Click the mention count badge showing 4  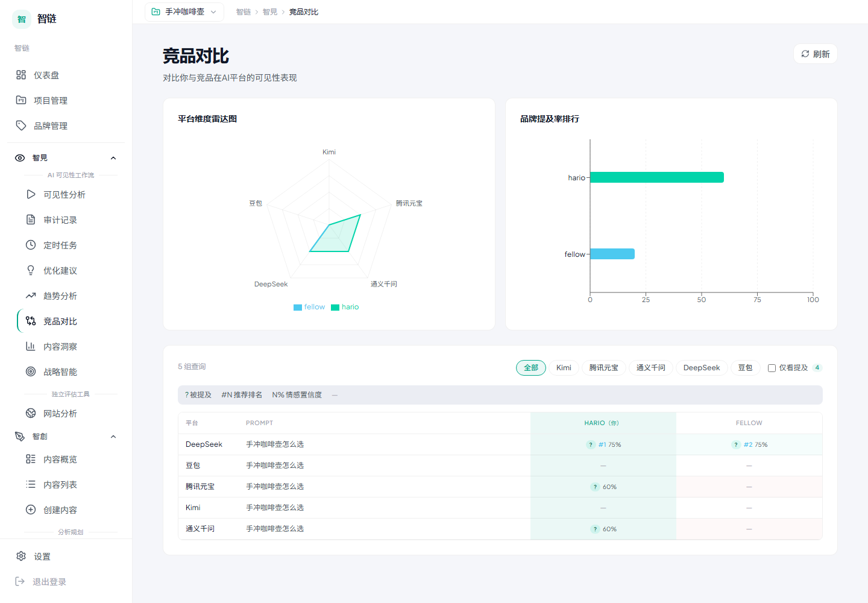817,368
